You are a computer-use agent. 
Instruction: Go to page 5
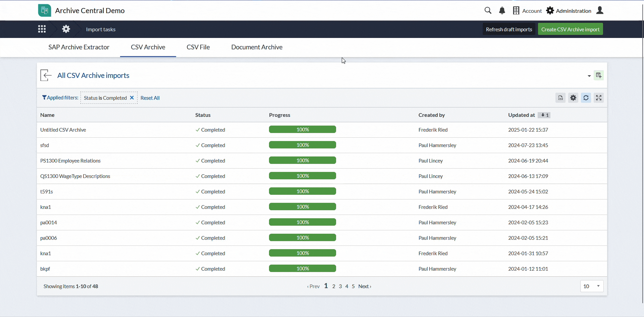point(353,286)
